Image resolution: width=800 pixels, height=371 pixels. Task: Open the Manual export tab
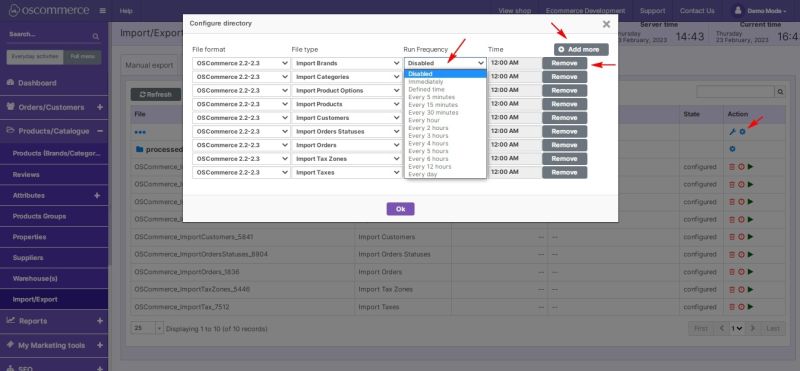click(149, 65)
